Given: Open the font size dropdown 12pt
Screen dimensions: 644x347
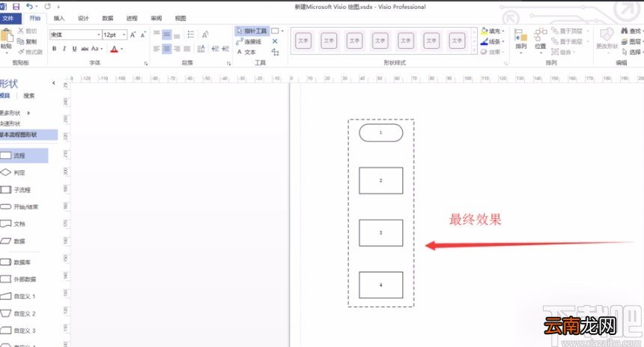Looking at the screenshot, I should point(124,35).
